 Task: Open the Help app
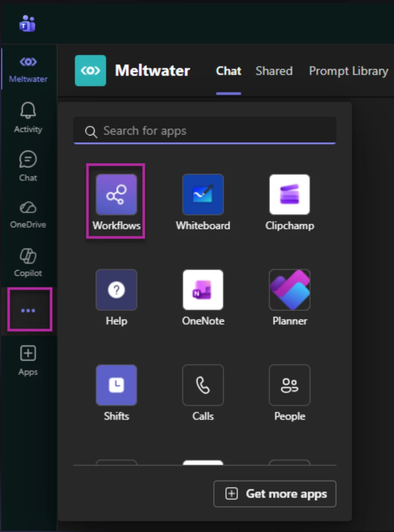pos(116,297)
